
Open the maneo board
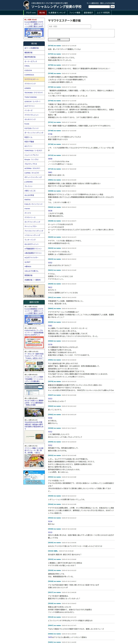[x=34, y=209]
